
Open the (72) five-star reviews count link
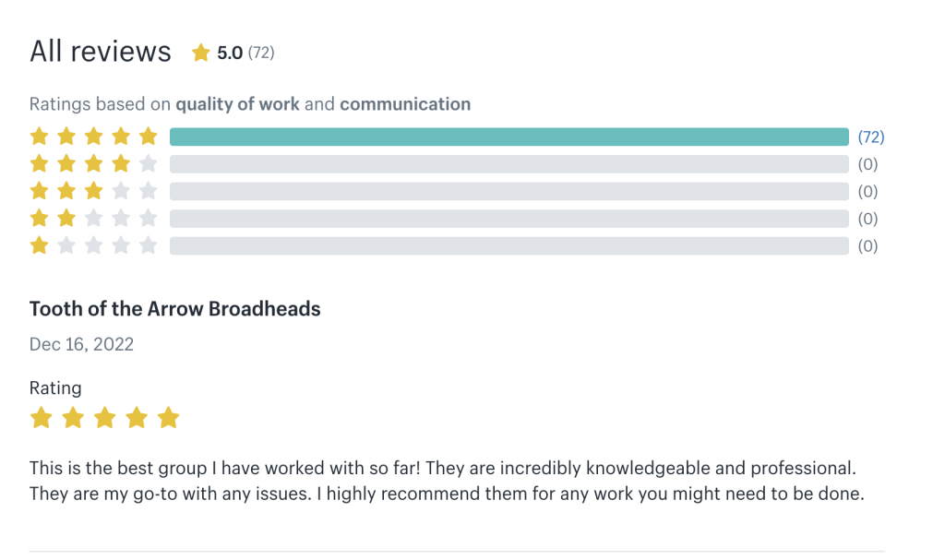pos(870,137)
